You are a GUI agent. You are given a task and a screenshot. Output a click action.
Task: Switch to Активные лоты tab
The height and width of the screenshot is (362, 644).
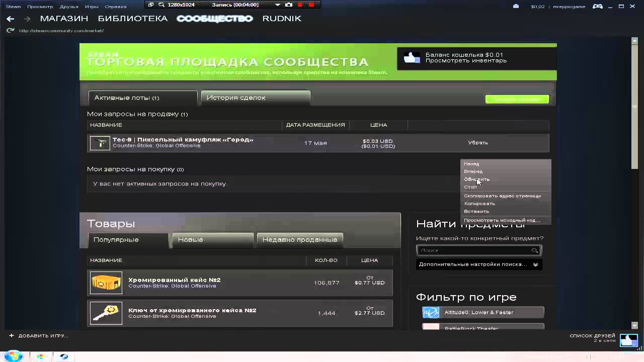(x=143, y=98)
